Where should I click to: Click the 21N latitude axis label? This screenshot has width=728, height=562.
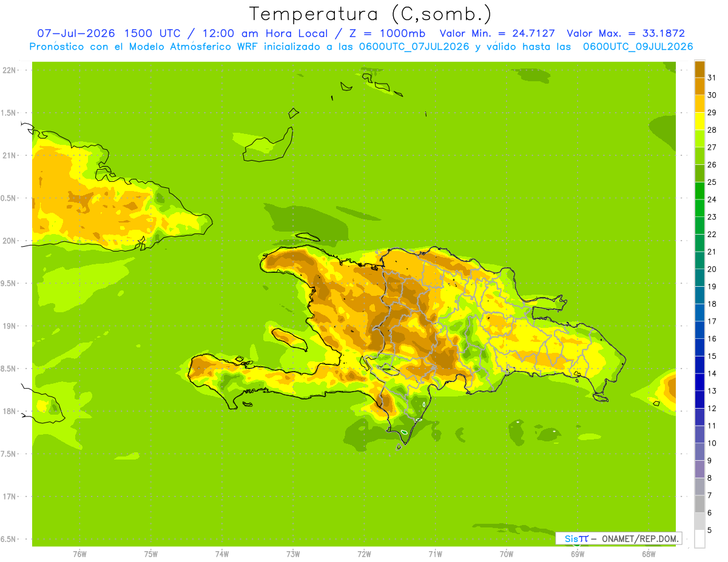(x=9, y=155)
